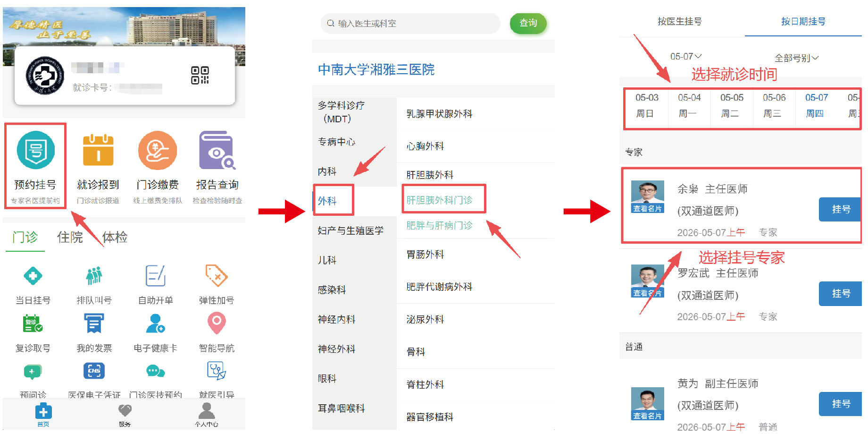Select 多学科诊疗 (MDT) category
The height and width of the screenshot is (434, 868).
pyautogui.click(x=354, y=112)
